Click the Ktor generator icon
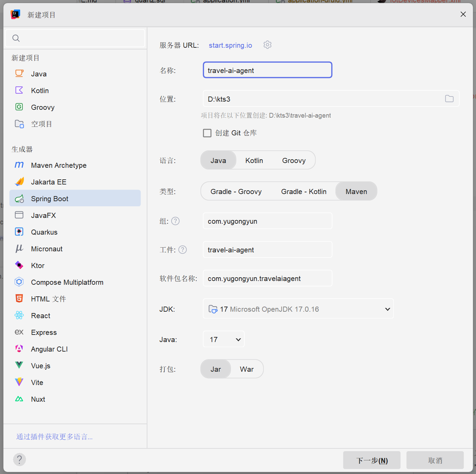 (19, 265)
